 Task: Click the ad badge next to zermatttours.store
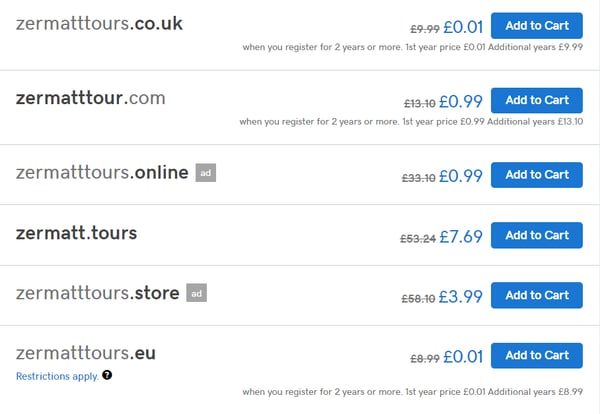point(196,293)
